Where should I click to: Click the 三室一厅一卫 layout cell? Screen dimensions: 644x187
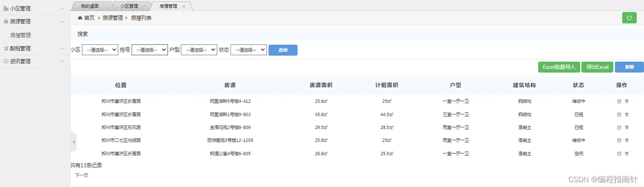coord(455,114)
